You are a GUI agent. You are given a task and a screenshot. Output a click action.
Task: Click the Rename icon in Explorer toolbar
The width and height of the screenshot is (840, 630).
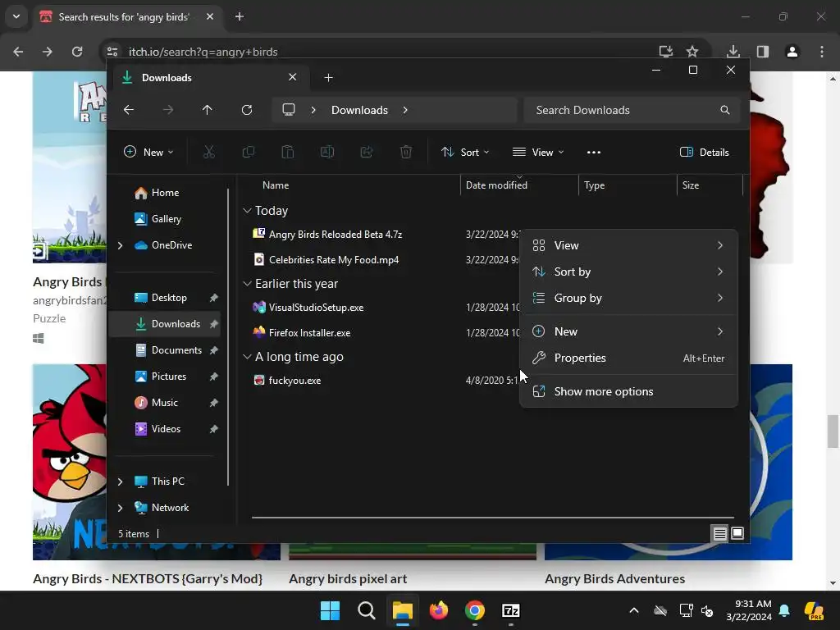point(326,152)
